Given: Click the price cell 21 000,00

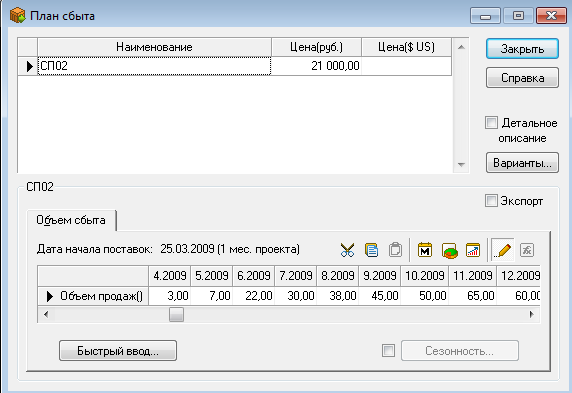Looking at the screenshot, I should tap(316, 66).
